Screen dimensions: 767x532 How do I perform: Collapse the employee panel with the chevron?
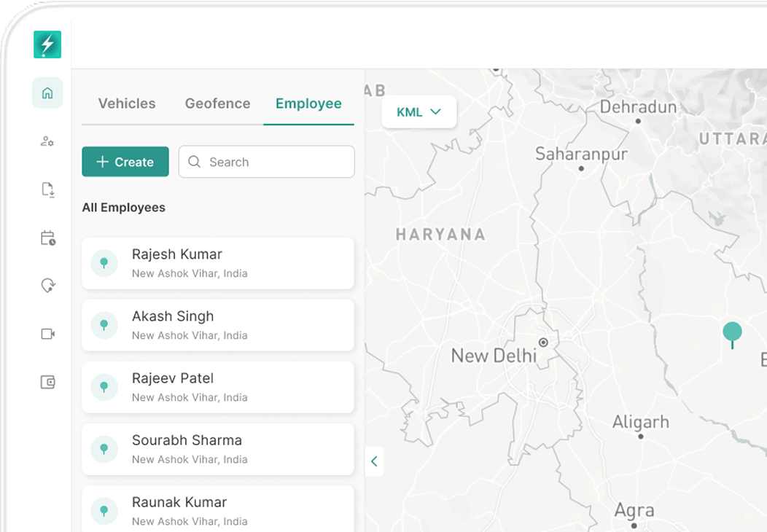point(374,461)
